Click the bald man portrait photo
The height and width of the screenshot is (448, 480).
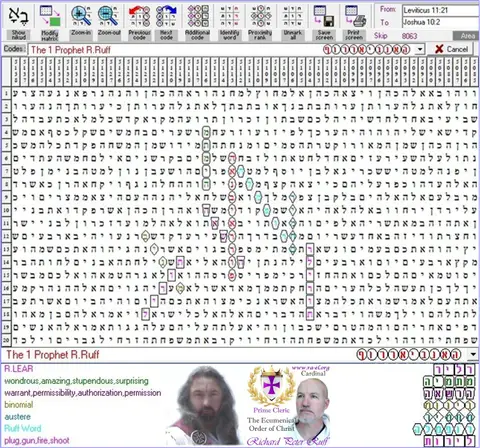[312, 409]
